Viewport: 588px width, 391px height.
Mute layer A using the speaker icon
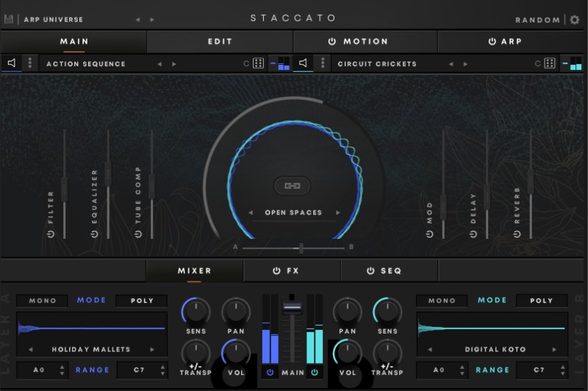(12, 63)
